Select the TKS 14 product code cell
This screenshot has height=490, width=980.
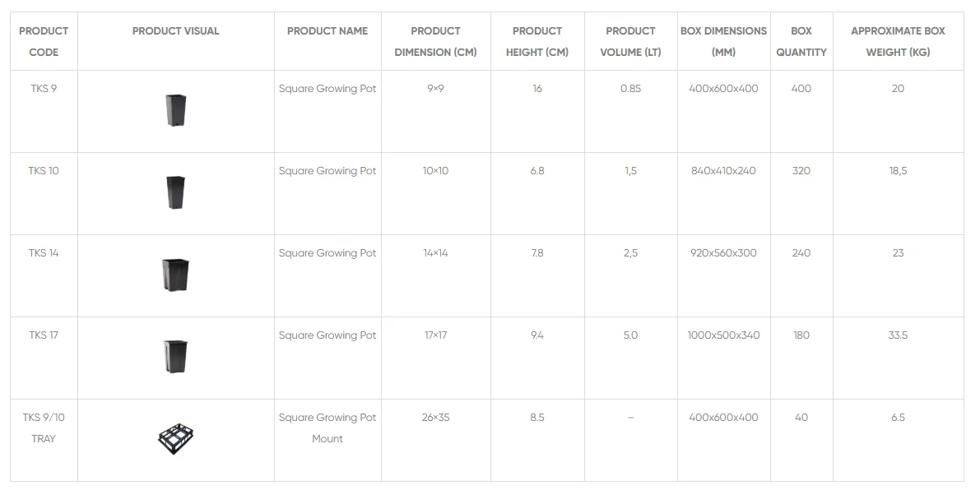tap(44, 253)
